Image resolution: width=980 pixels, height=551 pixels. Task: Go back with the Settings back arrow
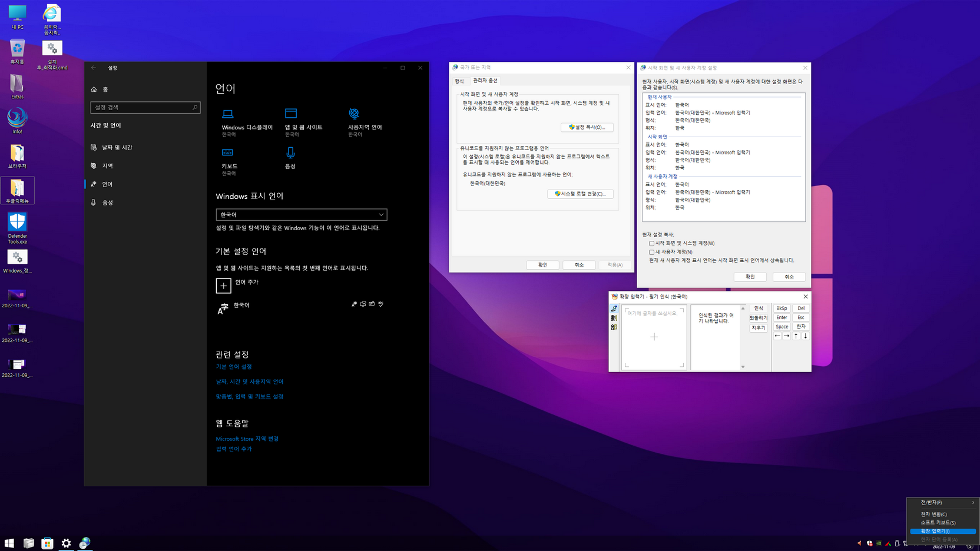pyautogui.click(x=94, y=68)
